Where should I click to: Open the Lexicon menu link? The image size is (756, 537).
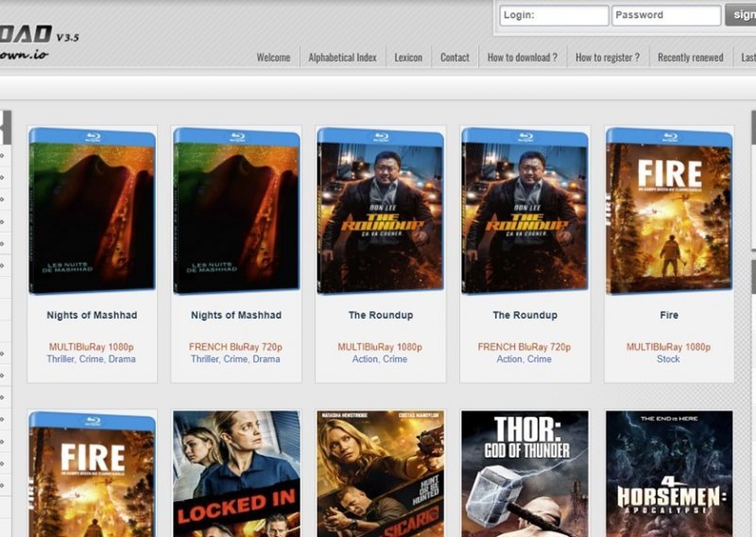click(x=408, y=58)
